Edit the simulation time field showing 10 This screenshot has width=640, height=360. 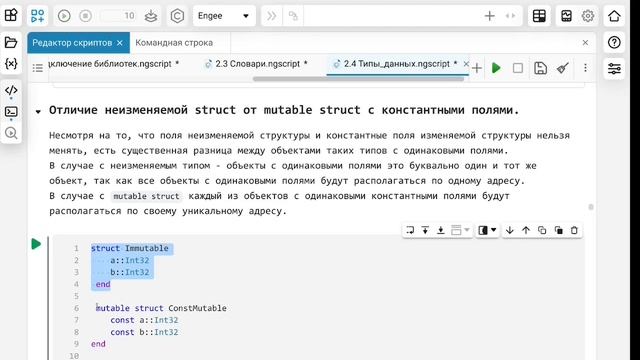(118, 16)
